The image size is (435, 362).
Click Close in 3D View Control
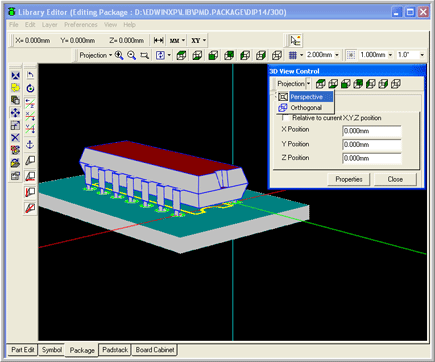click(395, 179)
